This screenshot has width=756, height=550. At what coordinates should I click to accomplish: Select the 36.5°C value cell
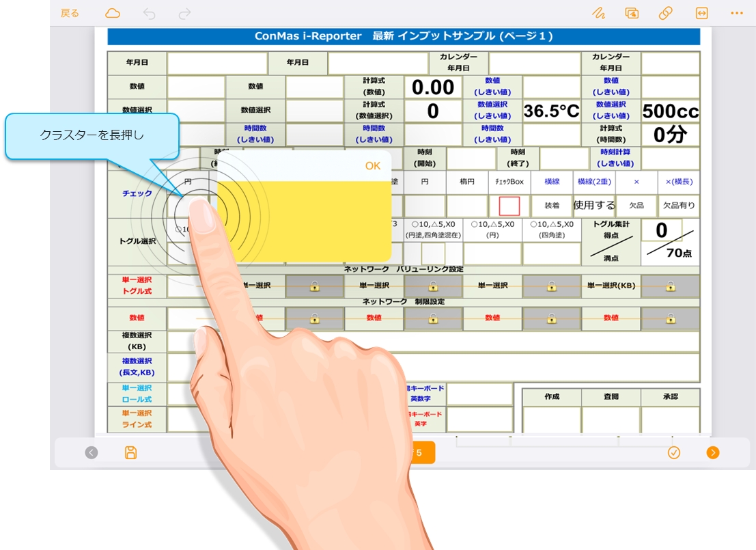pyautogui.click(x=552, y=111)
